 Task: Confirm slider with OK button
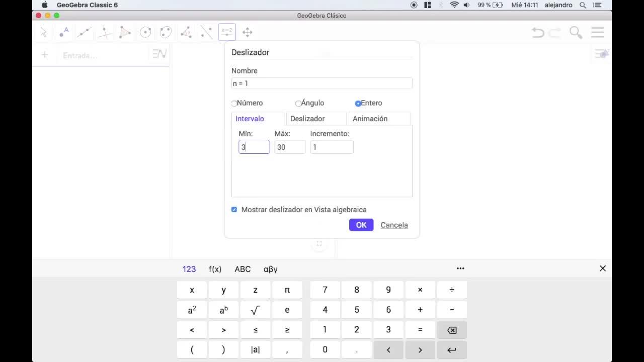(361, 225)
